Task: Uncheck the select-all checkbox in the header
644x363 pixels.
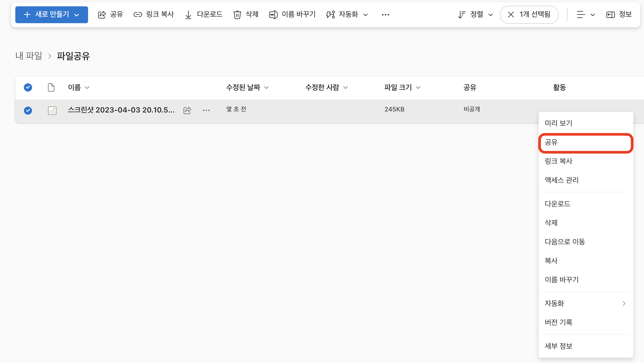Action: pos(28,87)
